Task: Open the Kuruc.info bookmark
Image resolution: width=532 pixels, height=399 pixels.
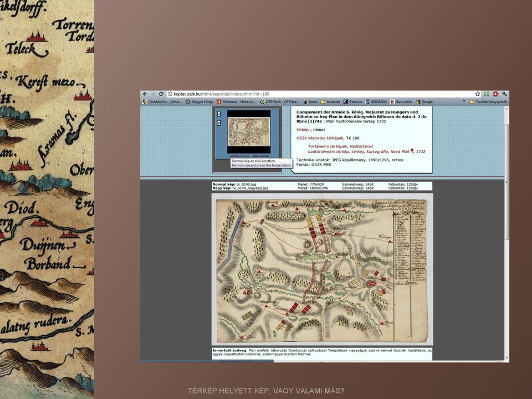Action: pyautogui.click(x=401, y=102)
